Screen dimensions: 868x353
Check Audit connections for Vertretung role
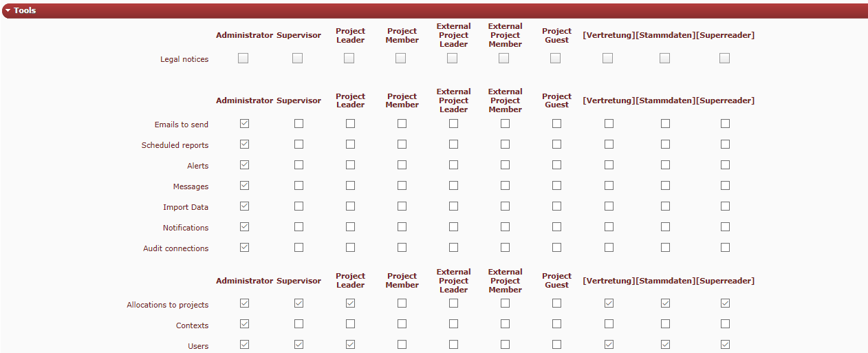[609, 248]
